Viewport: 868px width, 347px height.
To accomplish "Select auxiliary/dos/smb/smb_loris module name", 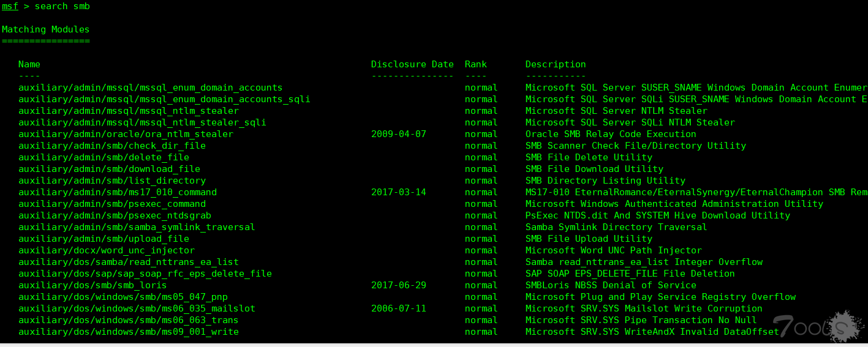I will [x=92, y=285].
